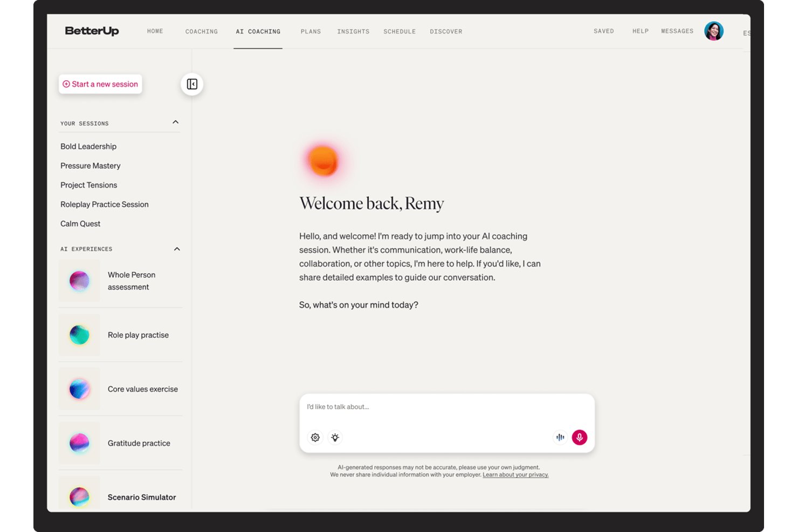Open Role play practise thumbnail
The image size is (798, 532).
(79, 335)
